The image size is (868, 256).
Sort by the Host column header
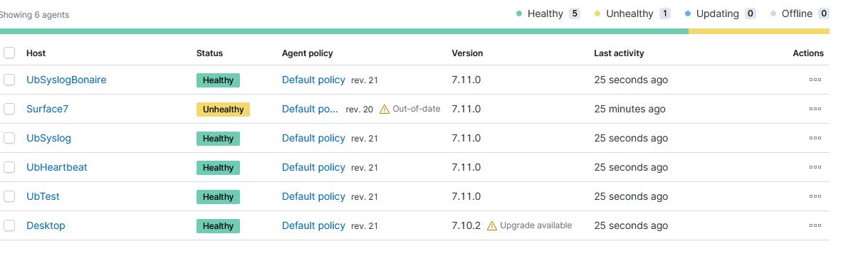tap(36, 53)
